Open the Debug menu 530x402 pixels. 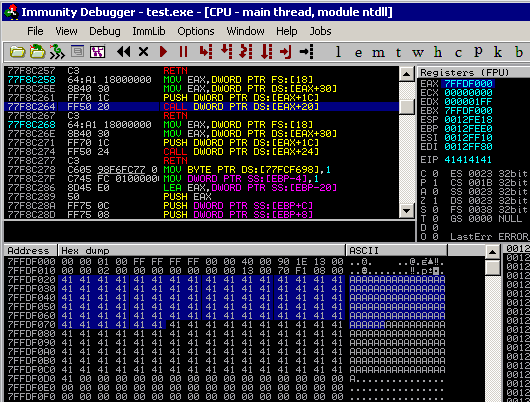click(105, 31)
